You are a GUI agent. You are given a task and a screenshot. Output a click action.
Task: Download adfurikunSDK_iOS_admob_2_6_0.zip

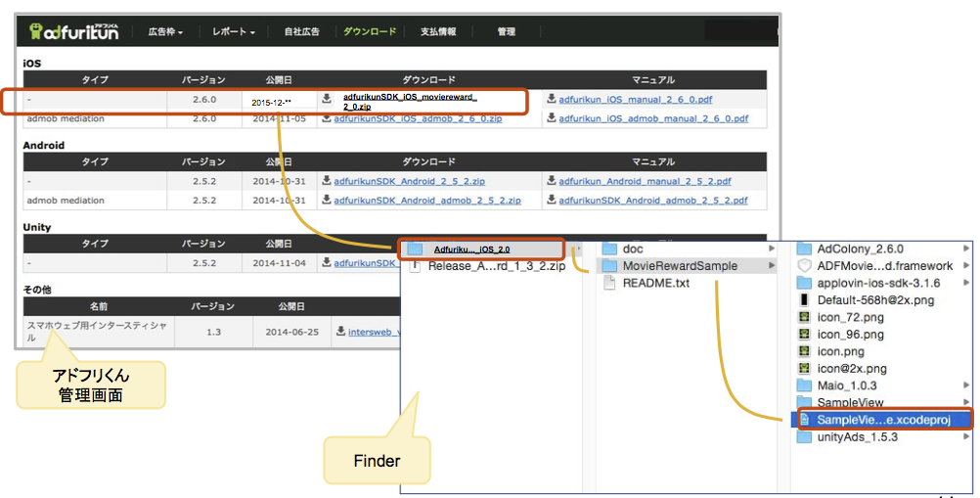click(419, 118)
